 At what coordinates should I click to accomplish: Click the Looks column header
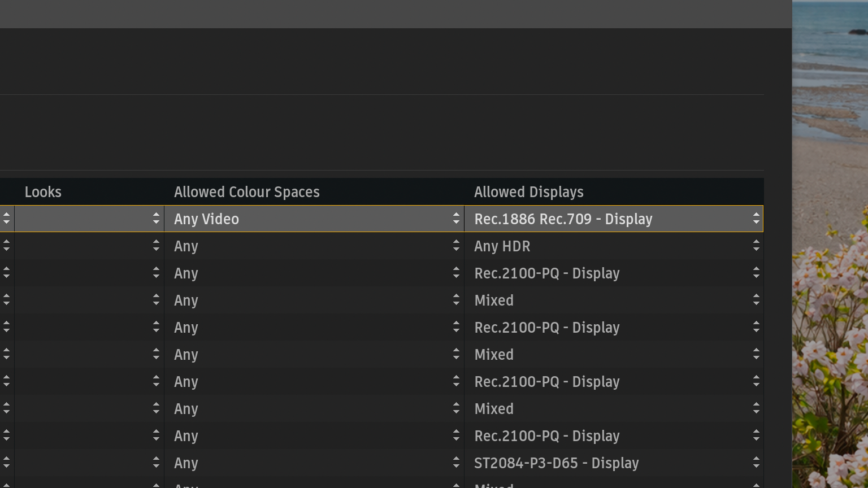[43, 192]
